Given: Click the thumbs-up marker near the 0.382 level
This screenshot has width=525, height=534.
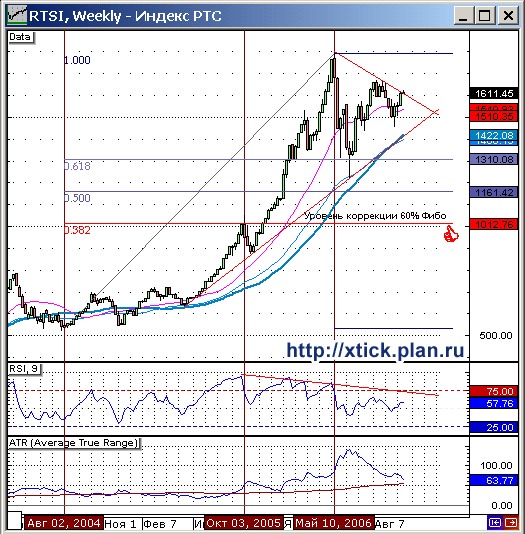Looking at the screenshot, I should (451, 235).
